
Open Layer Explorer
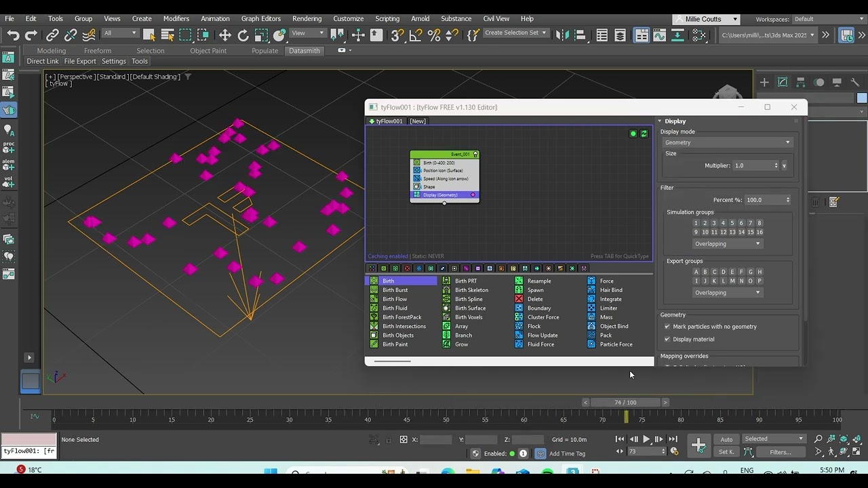point(620,35)
